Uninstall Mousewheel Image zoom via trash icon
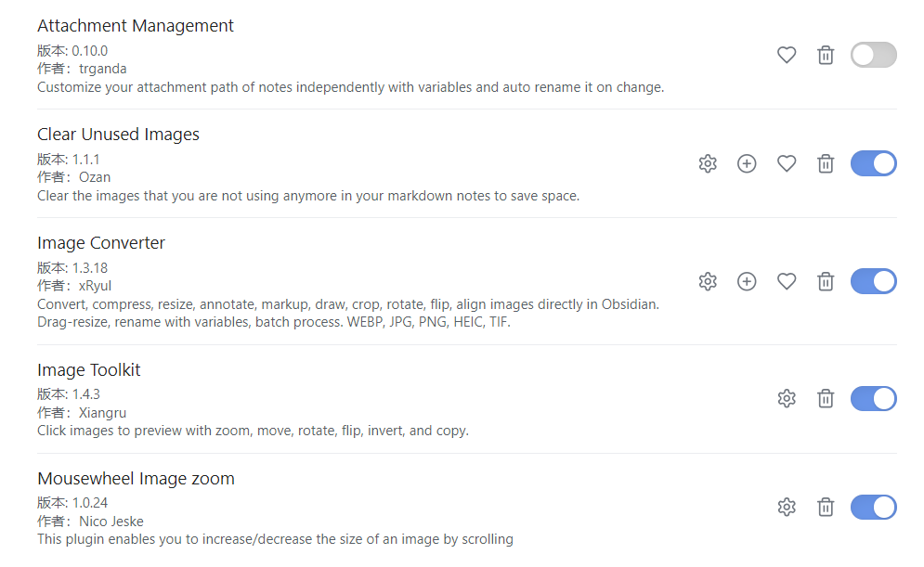The width and height of the screenshot is (924, 567). click(826, 507)
